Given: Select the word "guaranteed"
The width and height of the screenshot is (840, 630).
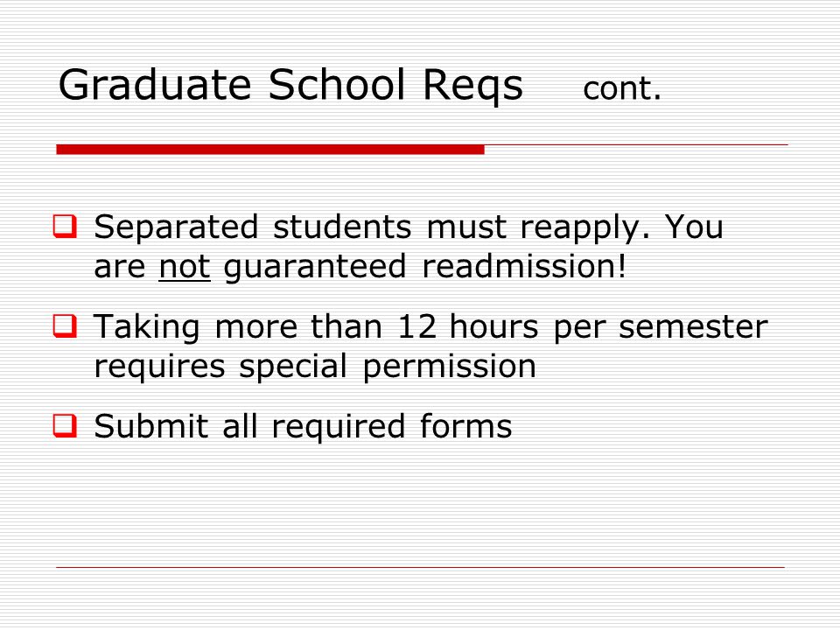Looking at the screenshot, I should pyautogui.click(x=315, y=268).
